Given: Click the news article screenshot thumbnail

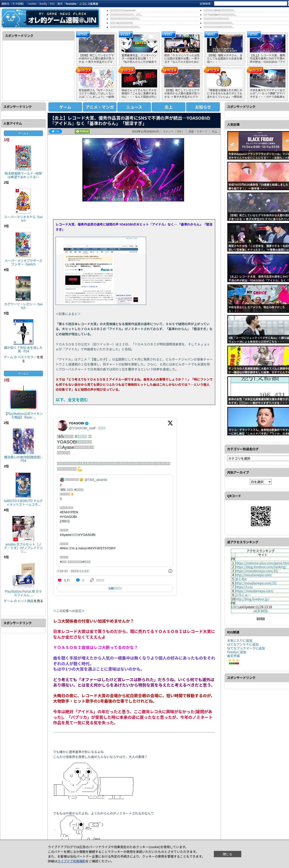Looking at the screenshot, I should point(101,271).
